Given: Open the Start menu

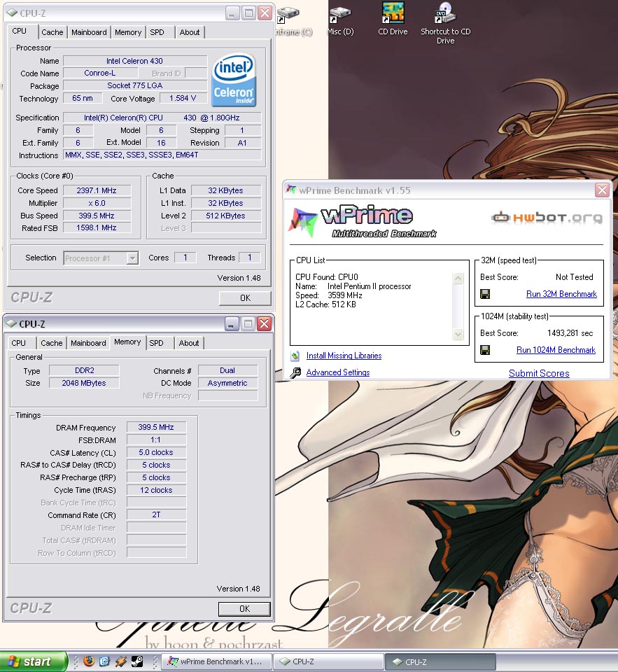Looking at the screenshot, I should [33, 661].
